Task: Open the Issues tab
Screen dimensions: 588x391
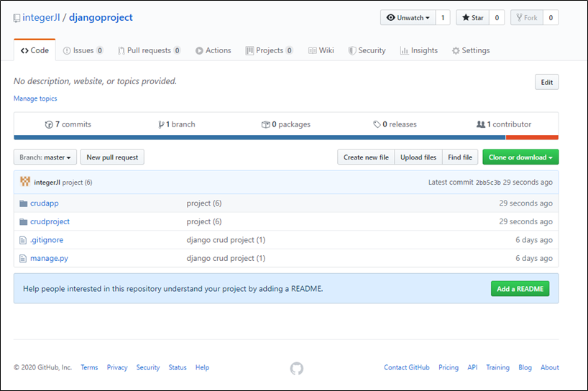Action: click(x=83, y=50)
